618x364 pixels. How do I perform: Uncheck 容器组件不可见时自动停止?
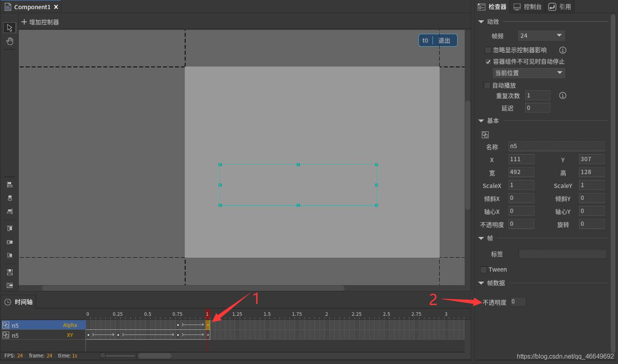pyautogui.click(x=487, y=62)
